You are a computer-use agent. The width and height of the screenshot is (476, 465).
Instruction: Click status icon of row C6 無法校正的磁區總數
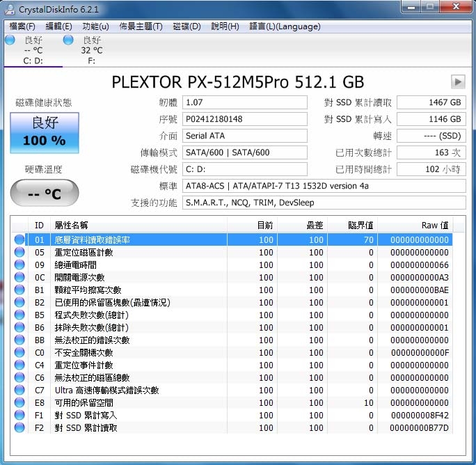tap(19, 377)
